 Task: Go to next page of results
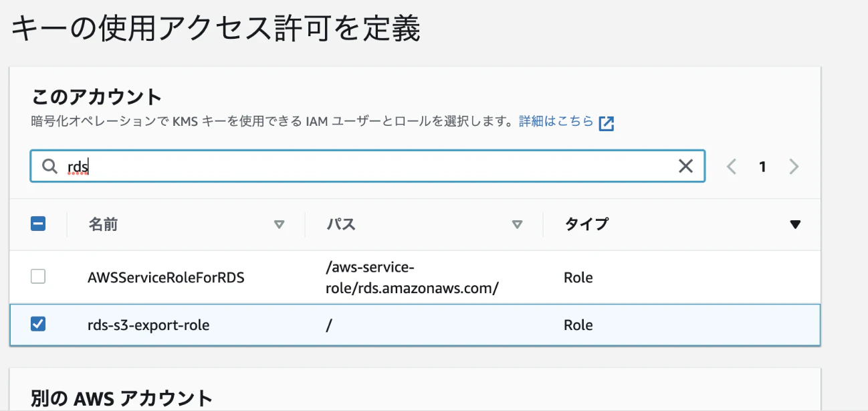tap(794, 167)
